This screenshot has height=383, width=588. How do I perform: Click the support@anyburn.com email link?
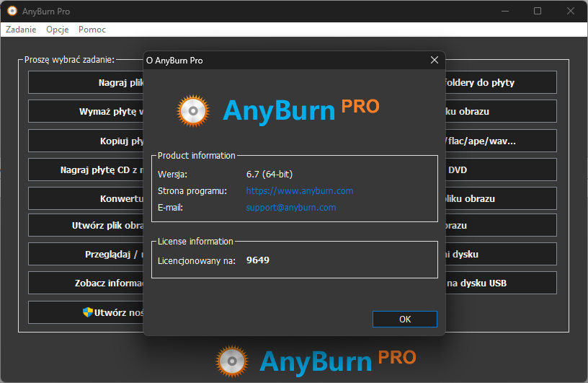pos(291,207)
